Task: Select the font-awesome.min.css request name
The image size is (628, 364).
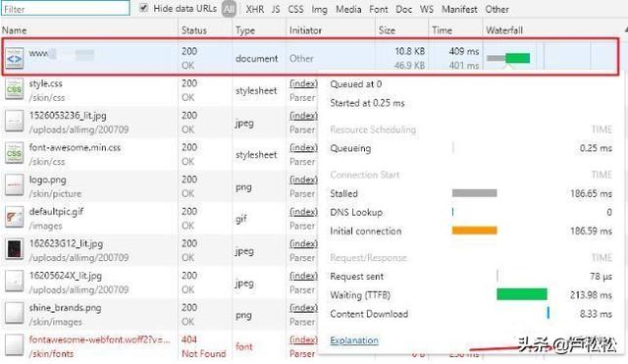Action: click(75, 147)
